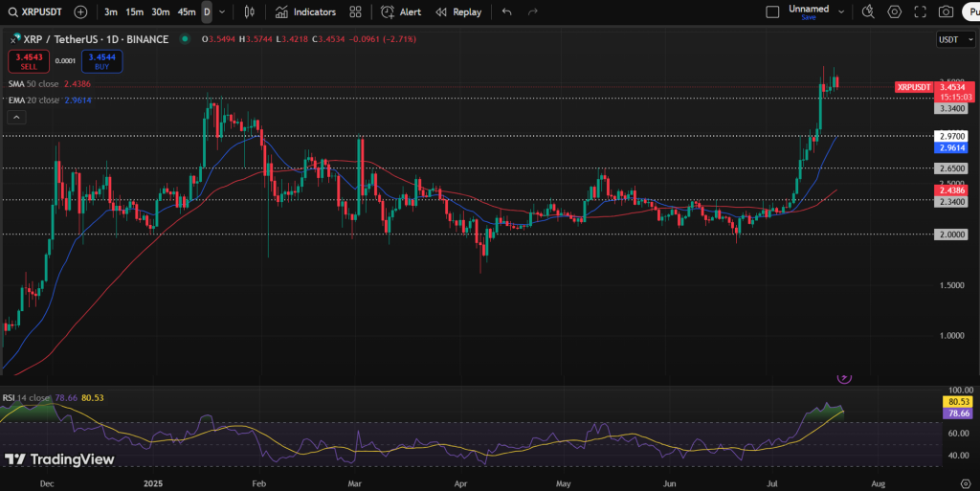Start bar Replay mode
The width and height of the screenshot is (980, 491).
(458, 11)
